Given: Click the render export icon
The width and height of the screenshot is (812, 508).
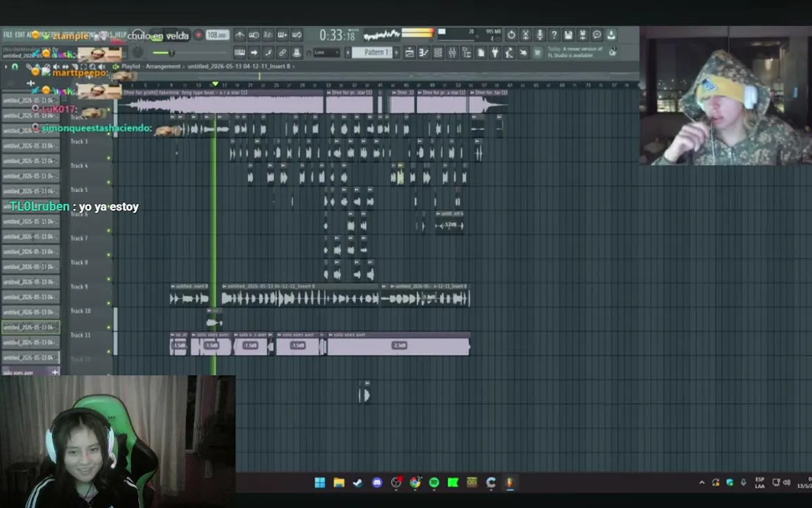Looking at the screenshot, I should coord(583,35).
